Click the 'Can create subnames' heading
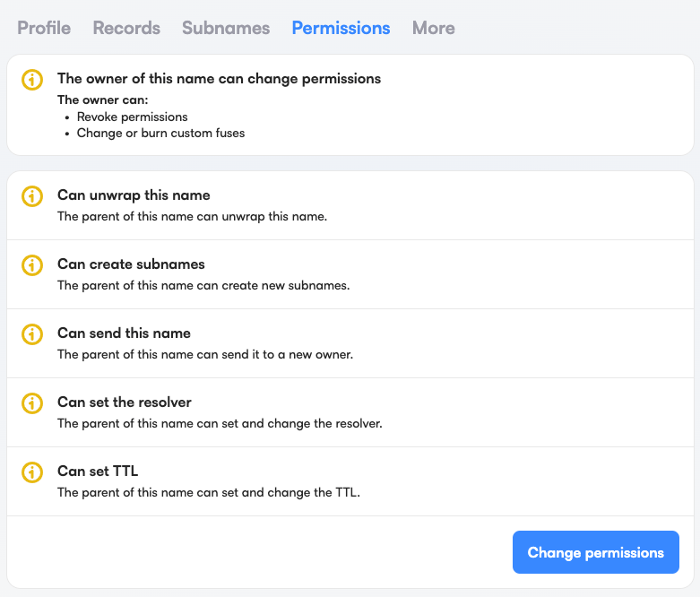This screenshot has width=700, height=597. (x=131, y=264)
